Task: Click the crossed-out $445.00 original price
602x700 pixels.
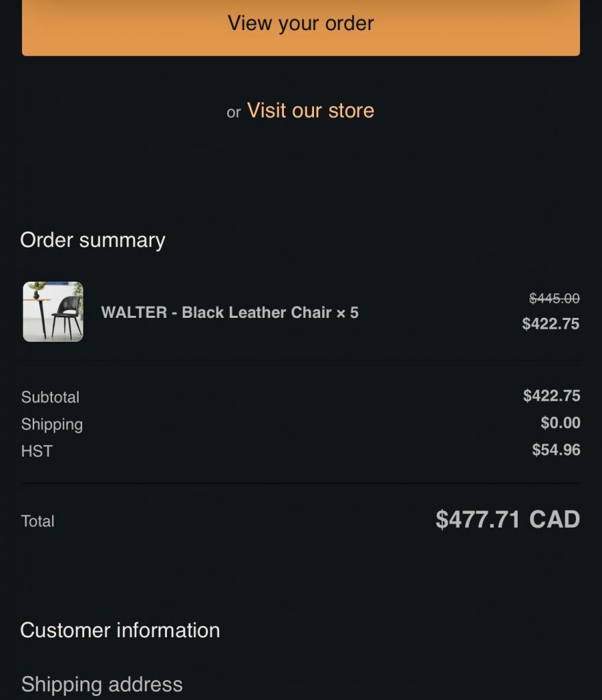Action: coord(554,299)
